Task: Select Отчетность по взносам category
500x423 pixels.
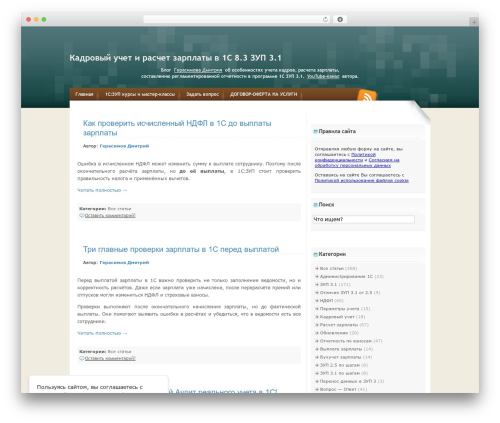Action: coord(346,341)
